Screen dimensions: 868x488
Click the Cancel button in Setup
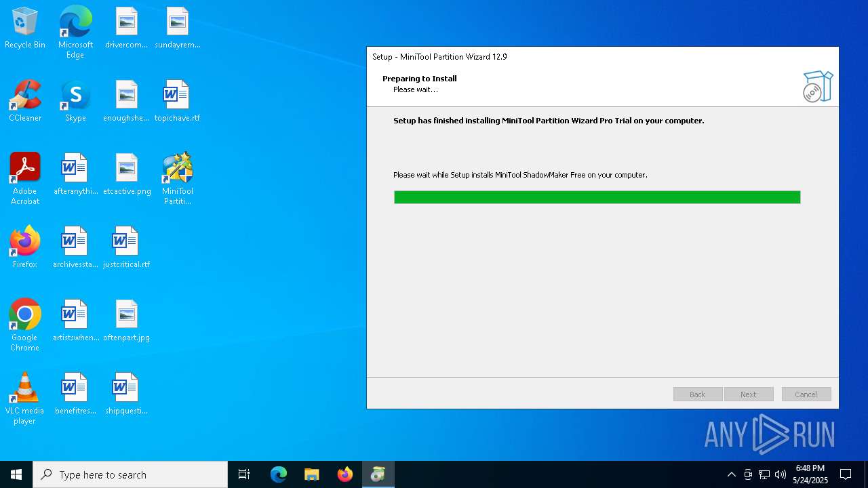[x=806, y=394]
